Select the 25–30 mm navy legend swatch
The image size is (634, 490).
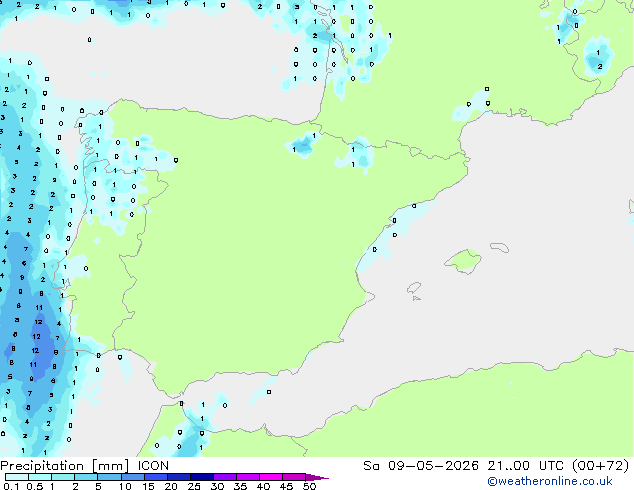(201, 477)
